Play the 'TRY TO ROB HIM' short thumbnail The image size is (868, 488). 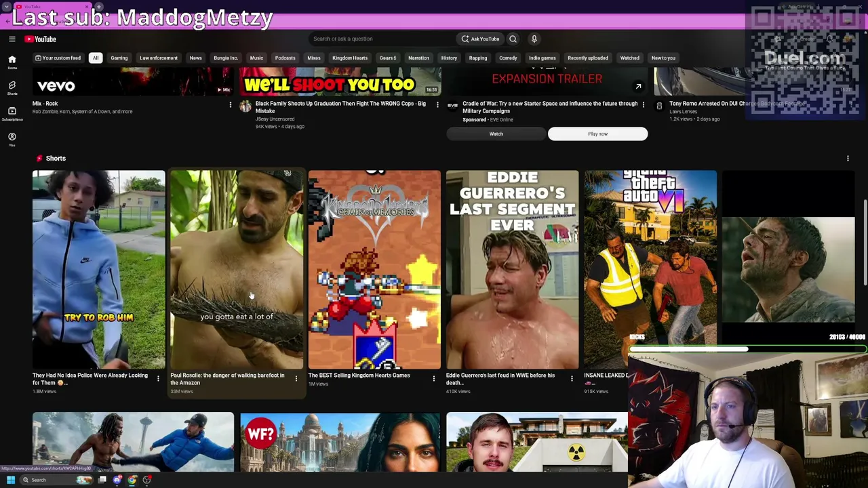(x=98, y=270)
